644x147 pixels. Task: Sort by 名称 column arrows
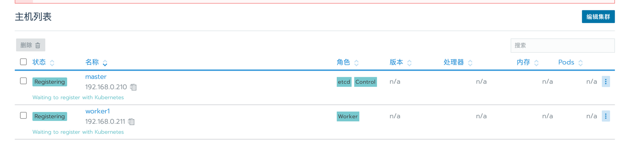tap(105, 63)
